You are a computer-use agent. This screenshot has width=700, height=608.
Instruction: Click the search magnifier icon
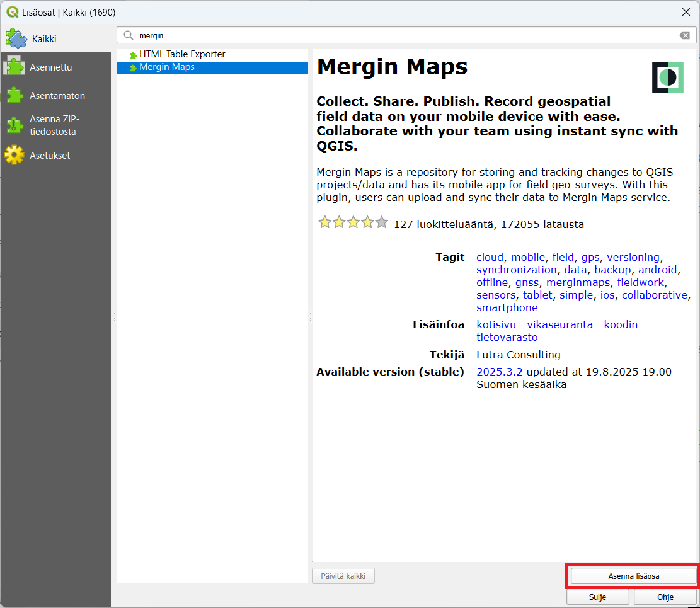click(x=128, y=35)
